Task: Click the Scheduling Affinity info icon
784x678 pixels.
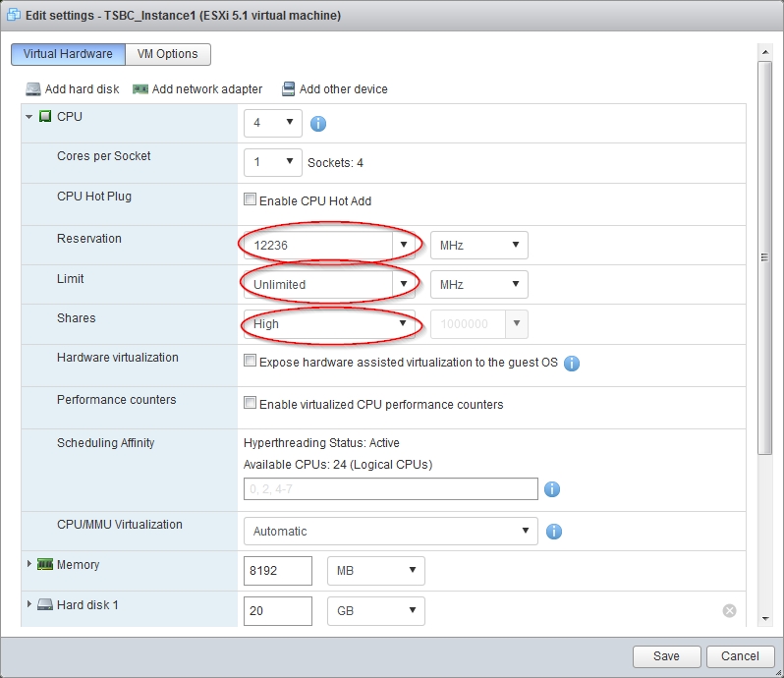Action: point(552,489)
